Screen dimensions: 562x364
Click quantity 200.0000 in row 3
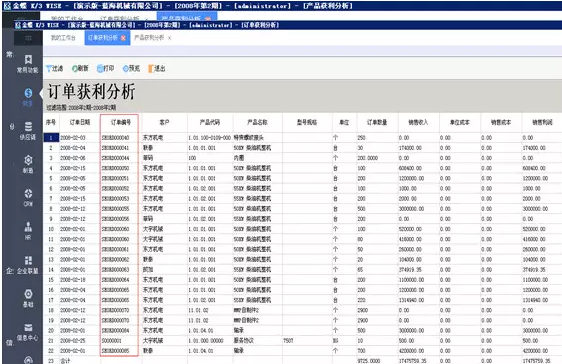point(367,158)
